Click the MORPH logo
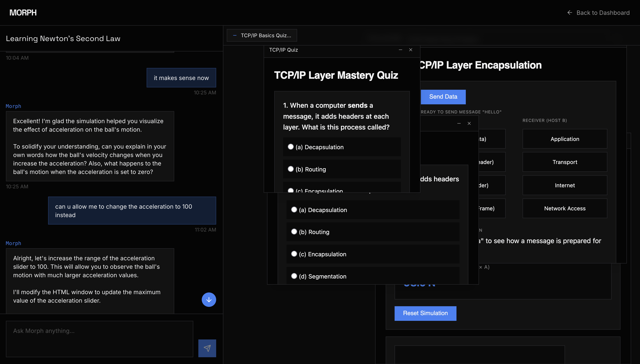This screenshot has width=640, height=364. click(x=23, y=13)
